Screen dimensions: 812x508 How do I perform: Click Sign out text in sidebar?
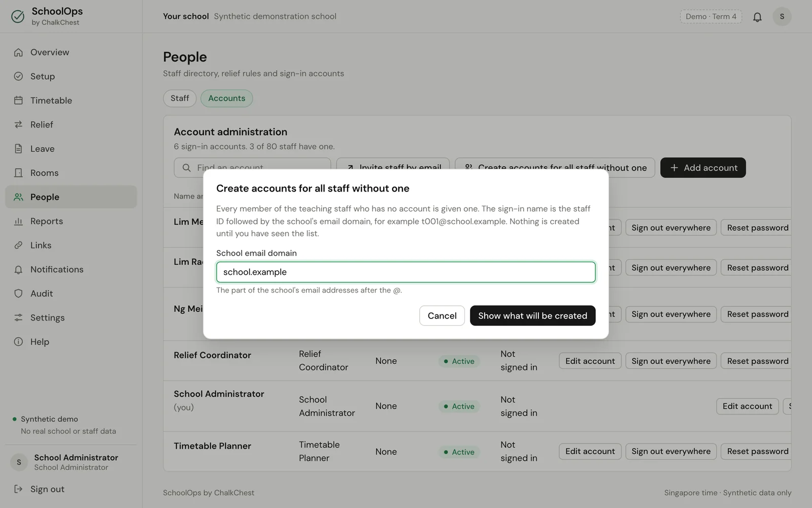coord(47,489)
